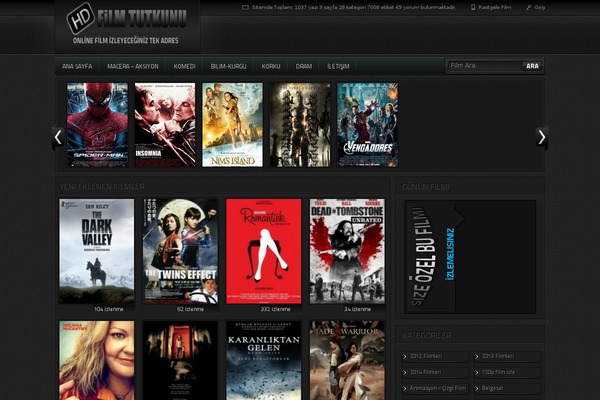The height and width of the screenshot is (400, 600).
Task: Open the Vengadores poster in the carousel
Action: (x=368, y=125)
